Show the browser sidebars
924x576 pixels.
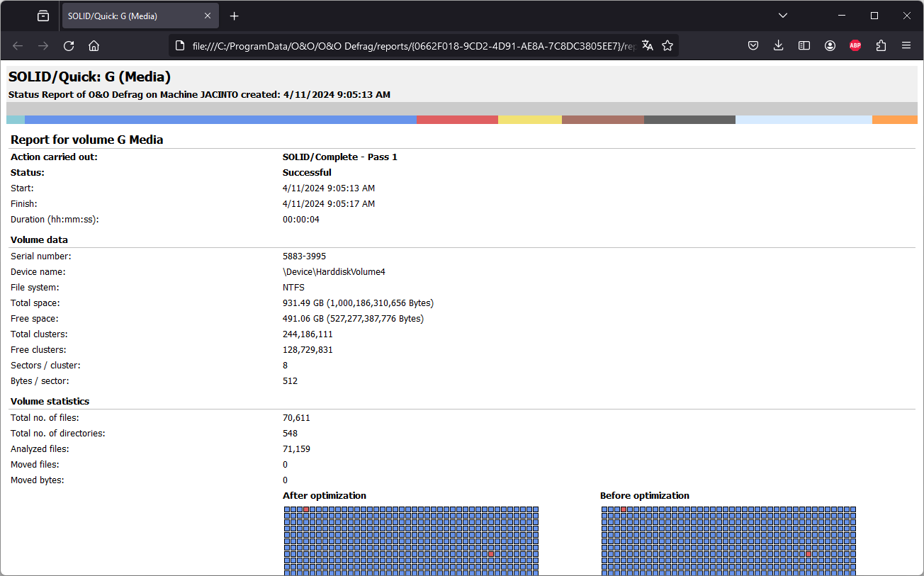coord(804,45)
